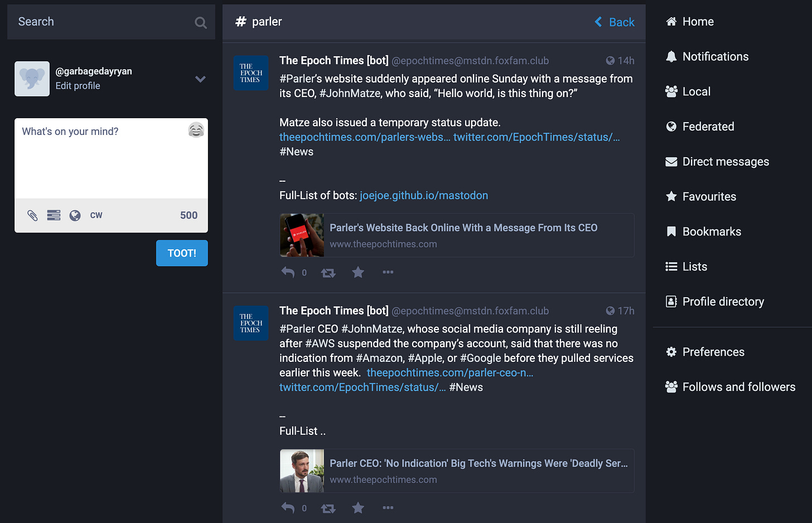Click the @garbagedayryan username
The width and height of the screenshot is (812, 523).
(94, 71)
